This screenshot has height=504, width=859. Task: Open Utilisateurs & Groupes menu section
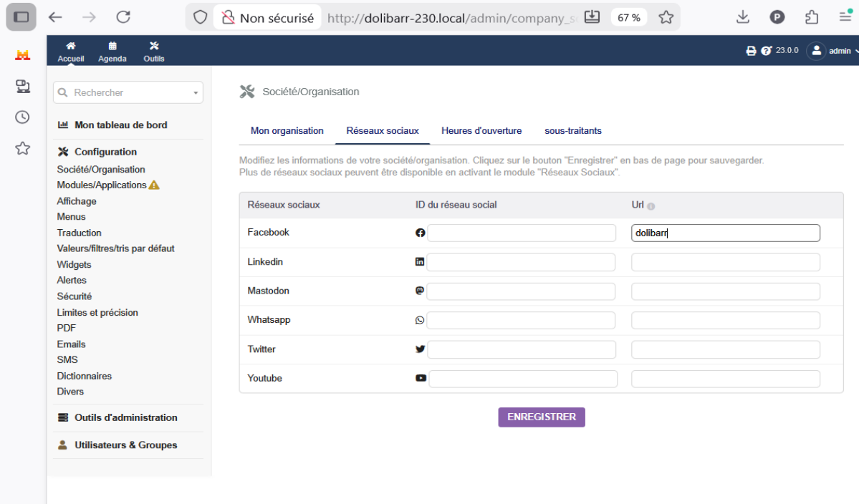click(x=126, y=445)
